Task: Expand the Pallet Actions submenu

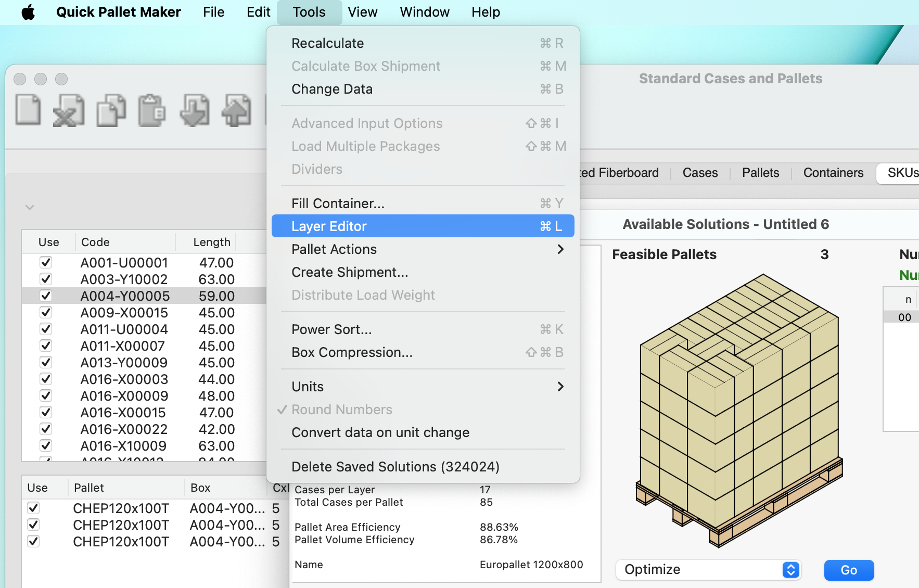Action: [x=423, y=249]
